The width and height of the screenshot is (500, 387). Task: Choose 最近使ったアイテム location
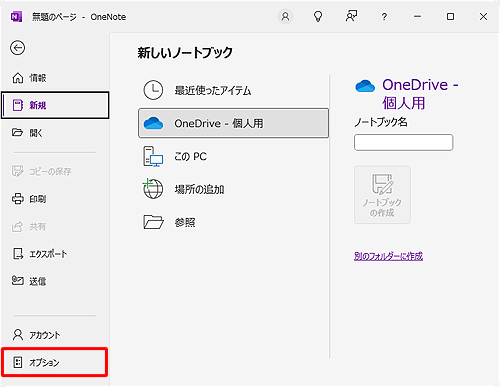point(233,90)
